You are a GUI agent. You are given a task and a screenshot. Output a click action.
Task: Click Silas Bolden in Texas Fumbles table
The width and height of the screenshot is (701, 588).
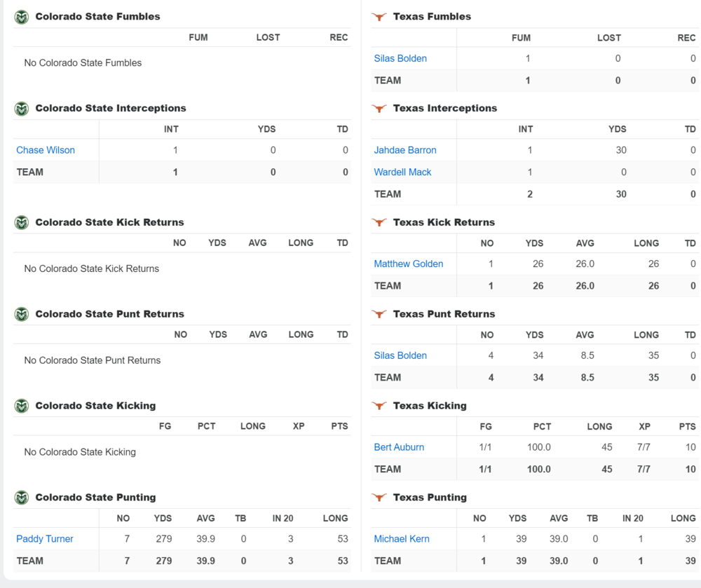click(x=400, y=58)
